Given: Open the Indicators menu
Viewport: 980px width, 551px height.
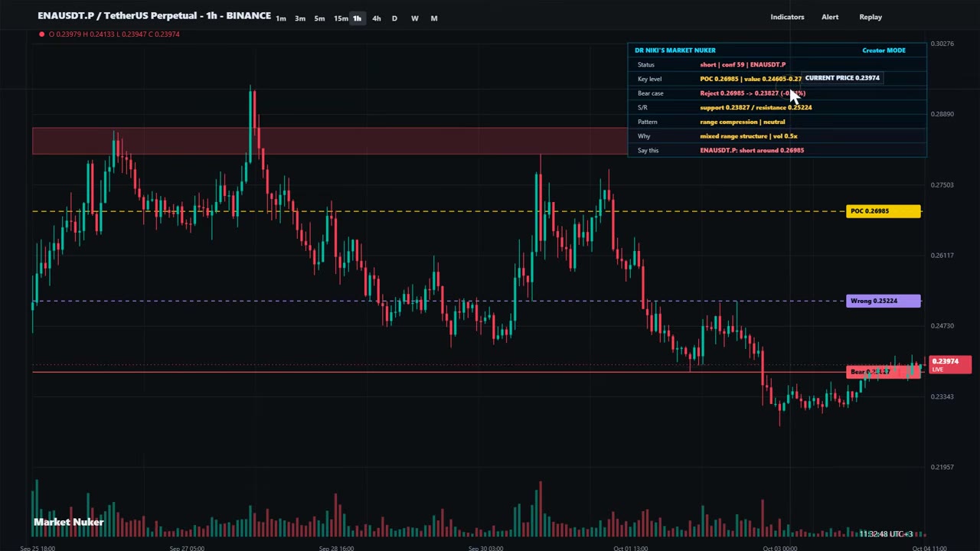Looking at the screenshot, I should (x=787, y=17).
